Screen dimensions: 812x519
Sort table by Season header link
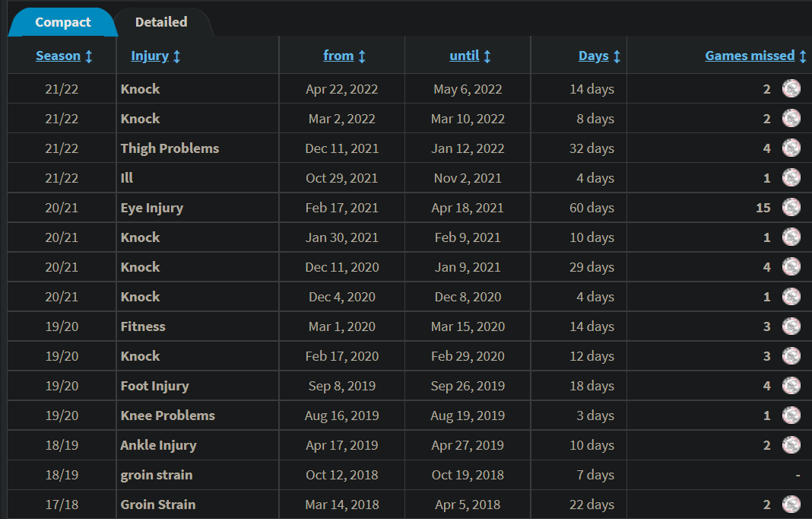[58, 56]
